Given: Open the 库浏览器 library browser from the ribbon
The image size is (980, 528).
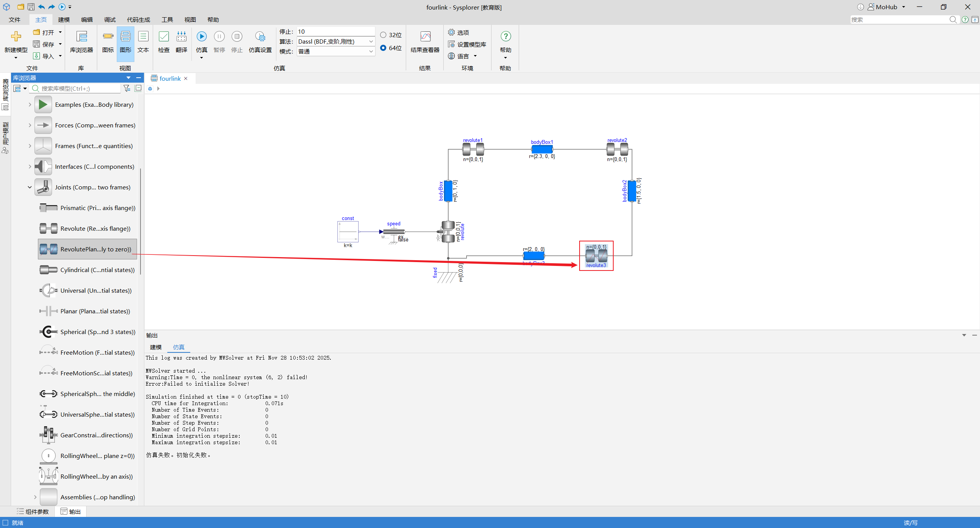Looking at the screenshot, I should (82, 42).
